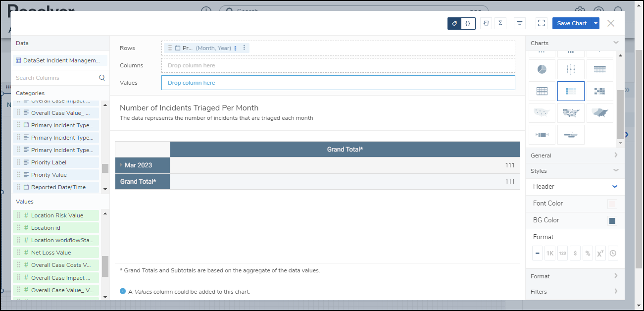644x311 pixels.
Task: Click the chart title Number of Incidents Triaged
Action: tap(189, 107)
